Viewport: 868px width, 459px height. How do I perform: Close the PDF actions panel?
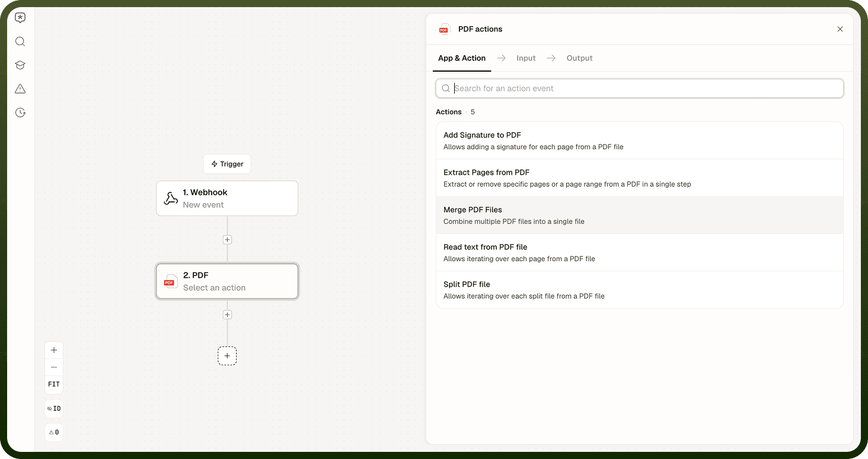point(840,29)
